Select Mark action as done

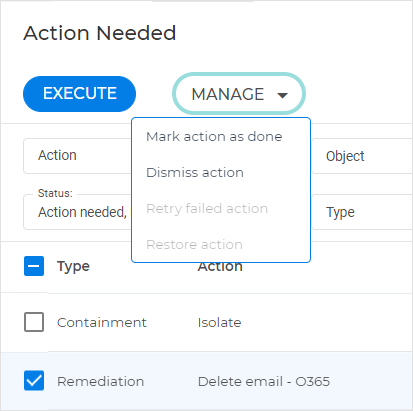214,137
